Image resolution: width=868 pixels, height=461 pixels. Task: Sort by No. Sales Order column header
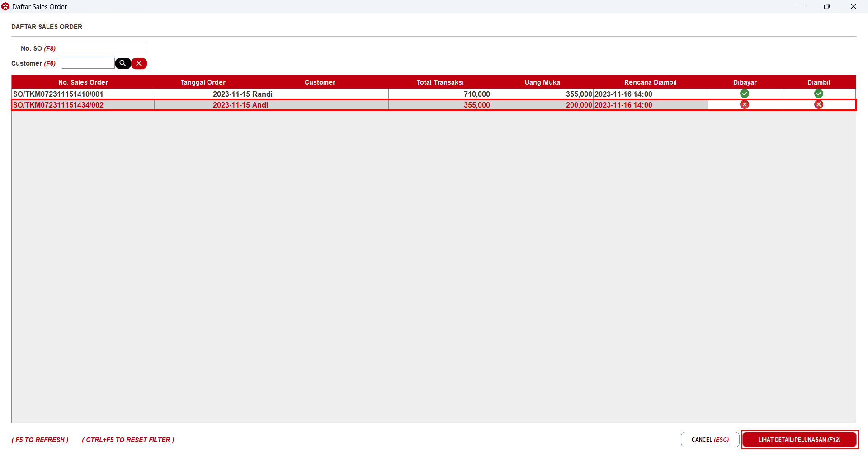(x=83, y=82)
